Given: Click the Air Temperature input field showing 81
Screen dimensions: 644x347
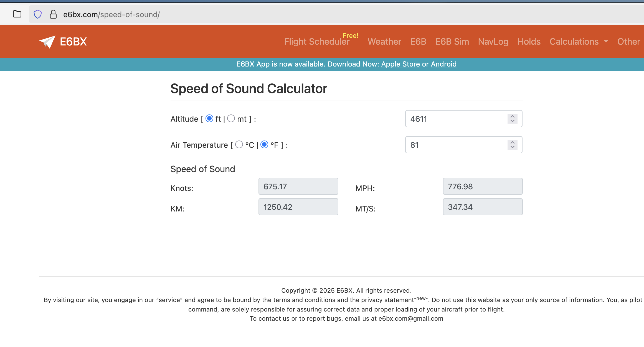Looking at the screenshot, I should tap(464, 145).
